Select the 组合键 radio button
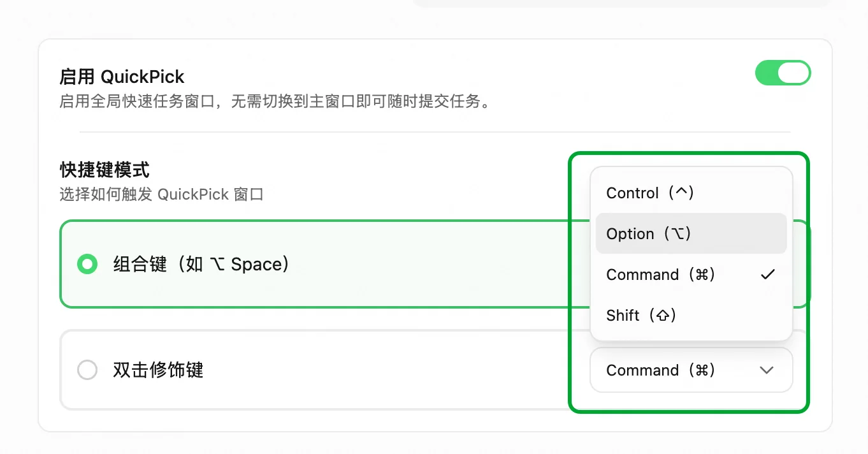 click(x=87, y=264)
